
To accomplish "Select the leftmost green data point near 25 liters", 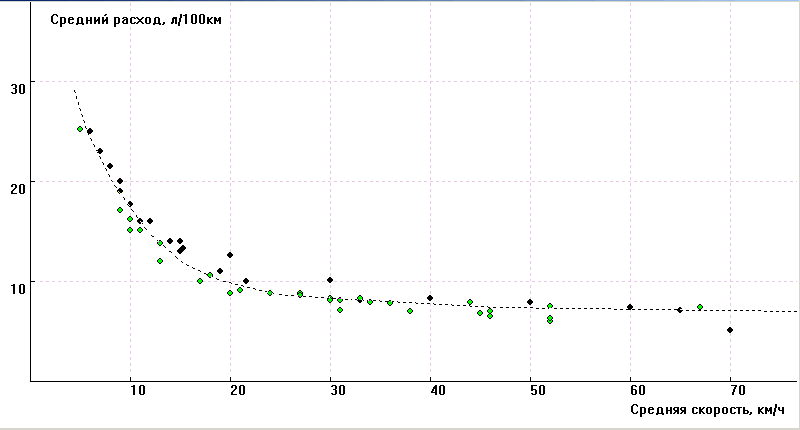I will (x=80, y=129).
